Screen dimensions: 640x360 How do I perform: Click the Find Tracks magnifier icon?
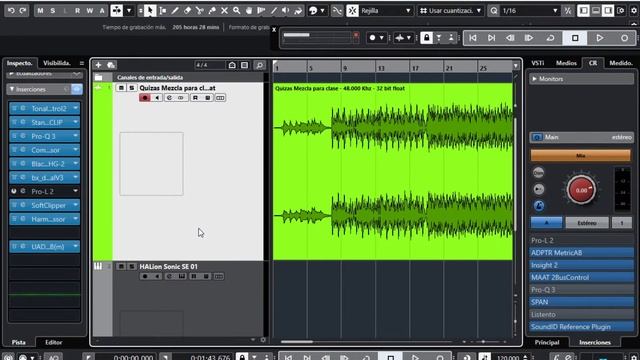tap(259, 65)
